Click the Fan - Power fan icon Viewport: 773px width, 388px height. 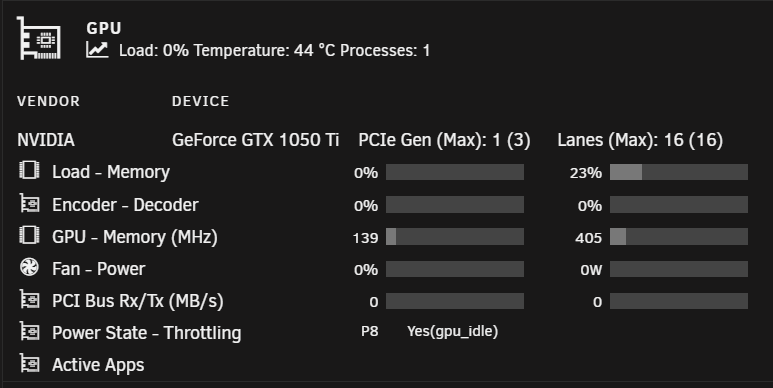click(29, 268)
